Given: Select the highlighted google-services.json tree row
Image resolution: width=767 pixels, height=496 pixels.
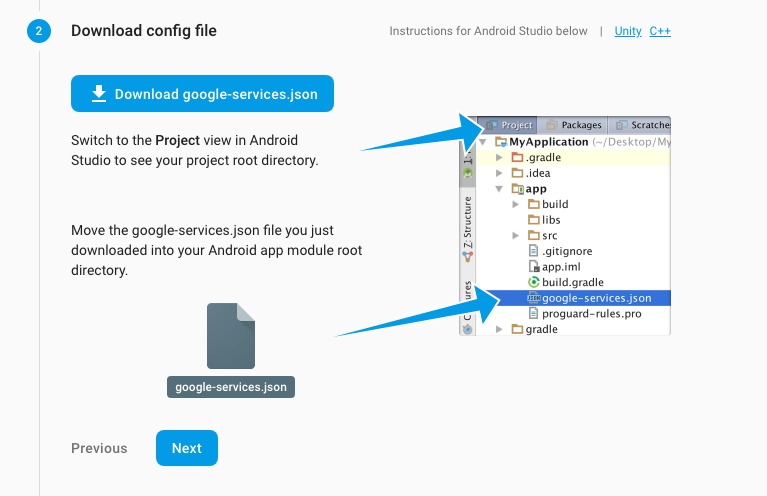Looking at the screenshot, I should tap(574, 298).
